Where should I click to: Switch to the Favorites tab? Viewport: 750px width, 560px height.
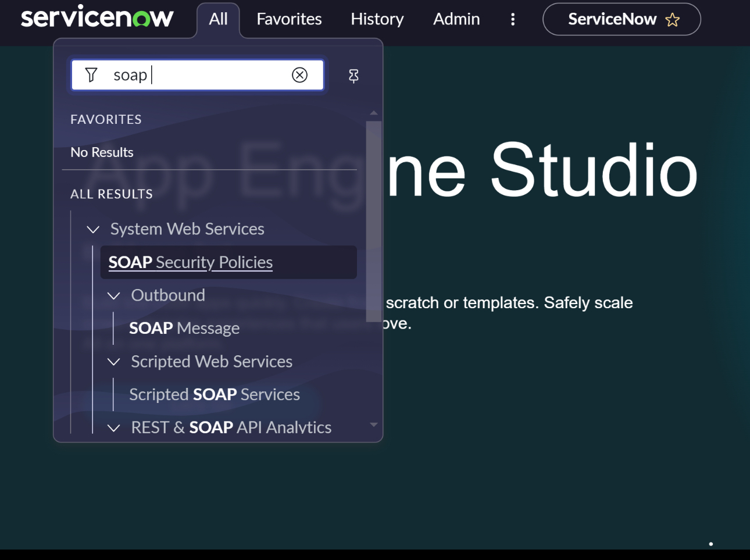tap(289, 19)
